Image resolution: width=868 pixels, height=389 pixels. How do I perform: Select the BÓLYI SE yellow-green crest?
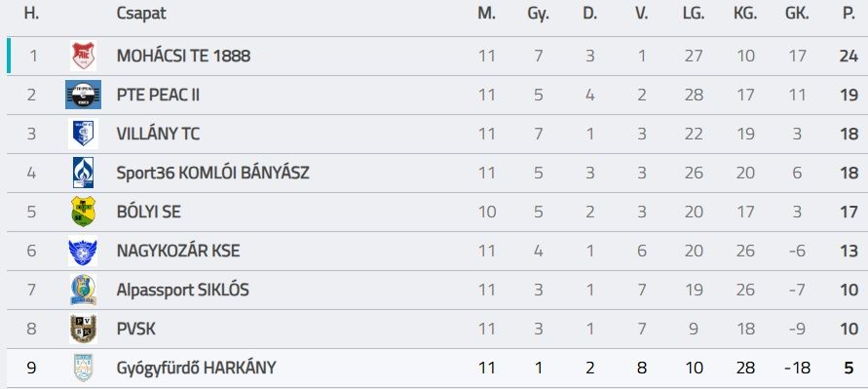point(83,212)
